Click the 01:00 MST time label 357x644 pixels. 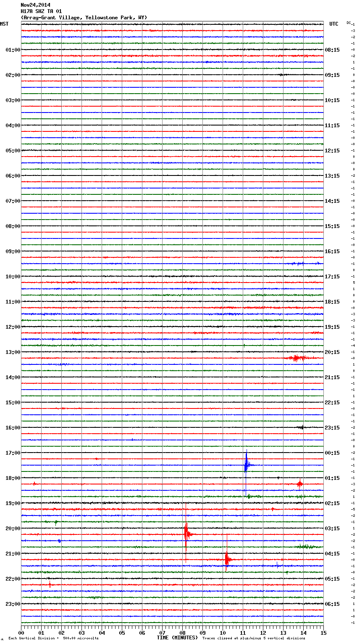pos(13,50)
